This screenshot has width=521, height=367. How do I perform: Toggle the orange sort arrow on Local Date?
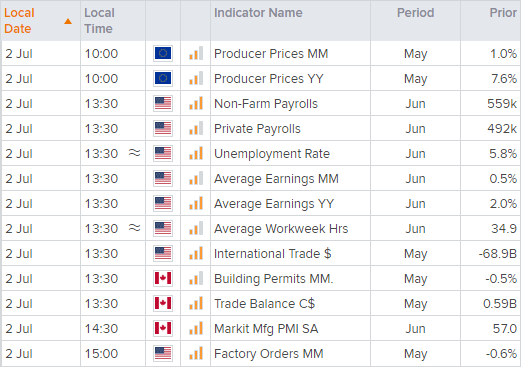coord(68,21)
